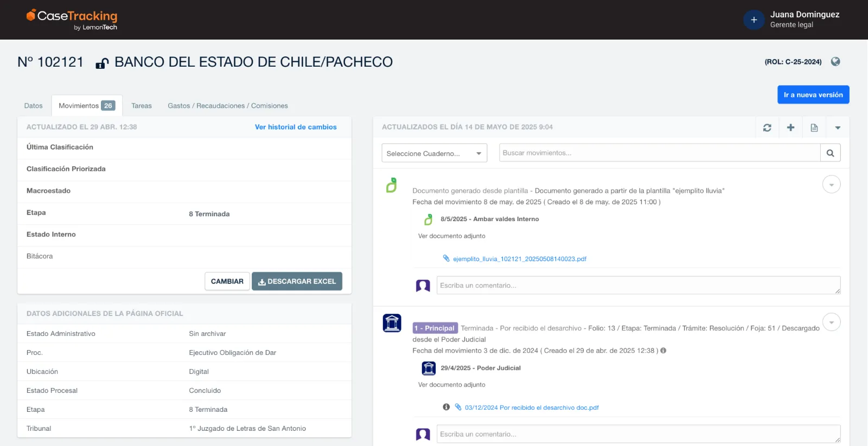The image size is (868, 446).
Task: Open Gastos / Recaudaciones / Comisiones tab
Action: point(228,106)
